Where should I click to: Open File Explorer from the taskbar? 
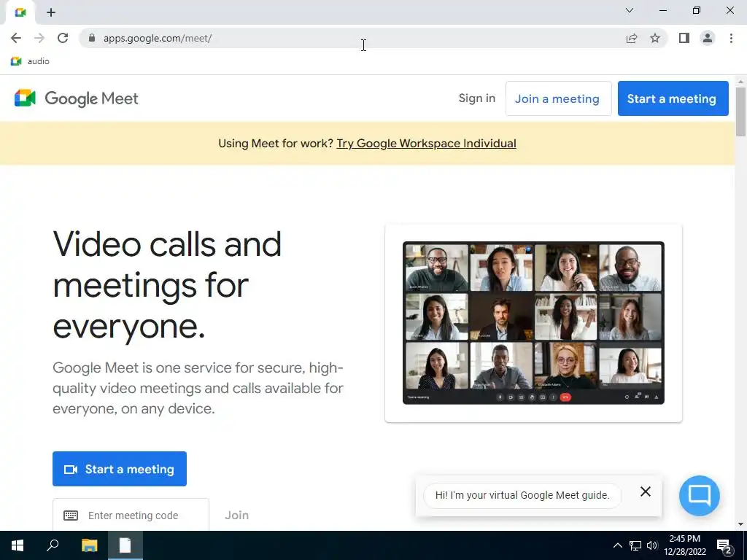pyautogui.click(x=89, y=545)
